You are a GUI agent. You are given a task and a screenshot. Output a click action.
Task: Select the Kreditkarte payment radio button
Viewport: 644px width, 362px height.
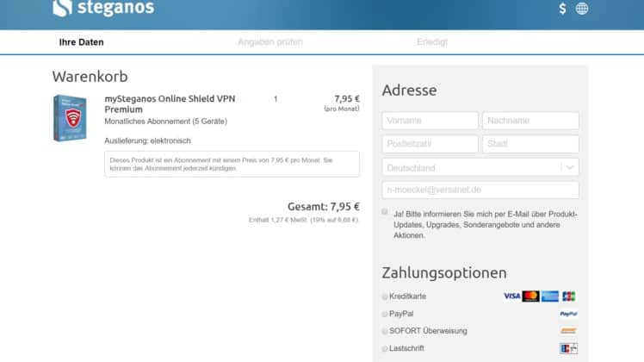pos(385,296)
